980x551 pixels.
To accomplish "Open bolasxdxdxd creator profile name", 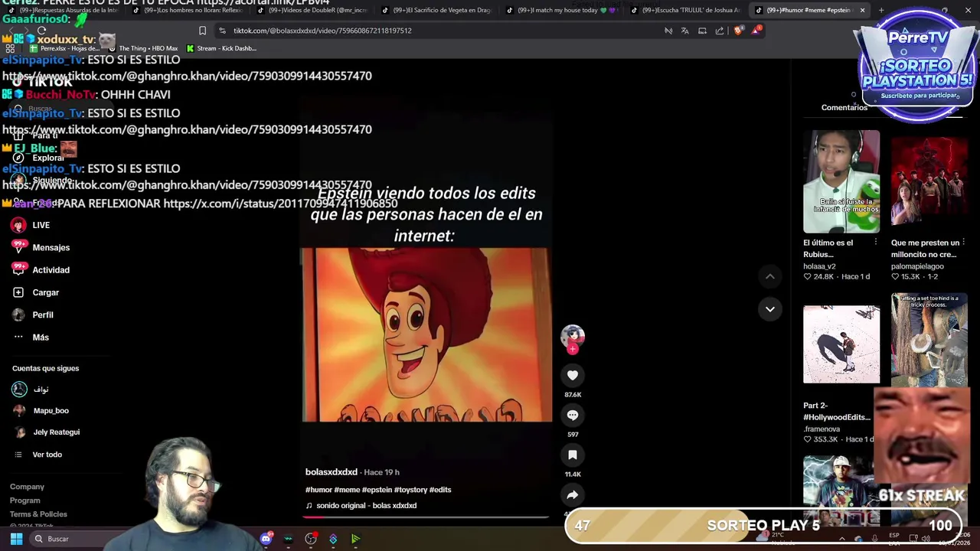I will pos(332,472).
